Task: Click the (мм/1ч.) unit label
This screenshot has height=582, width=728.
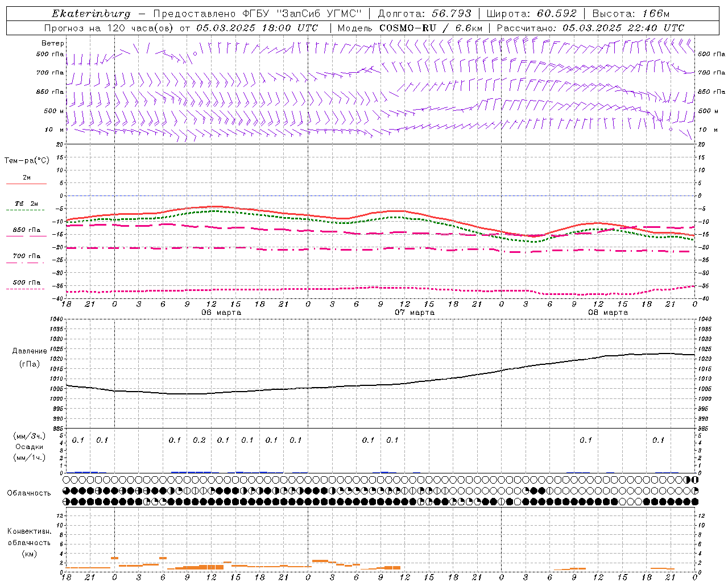Action: click(29, 457)
